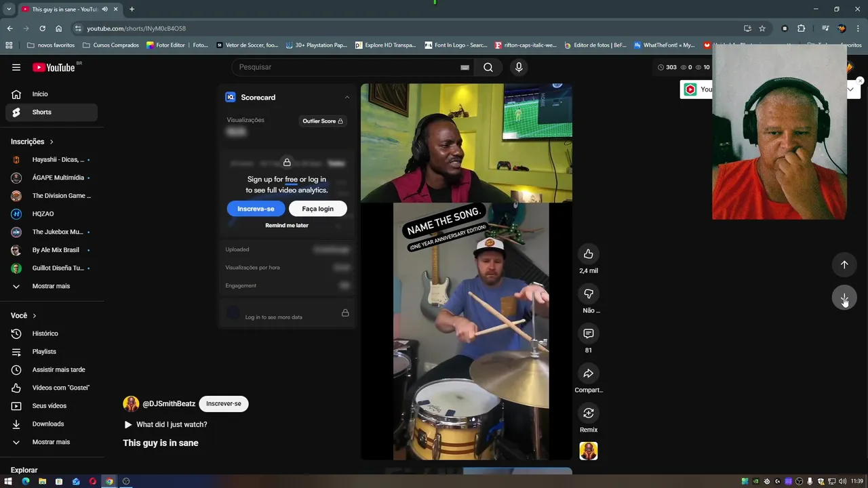The image size is (868, 488).
Task: Click the Remind me later link
Action: [287, 226]
